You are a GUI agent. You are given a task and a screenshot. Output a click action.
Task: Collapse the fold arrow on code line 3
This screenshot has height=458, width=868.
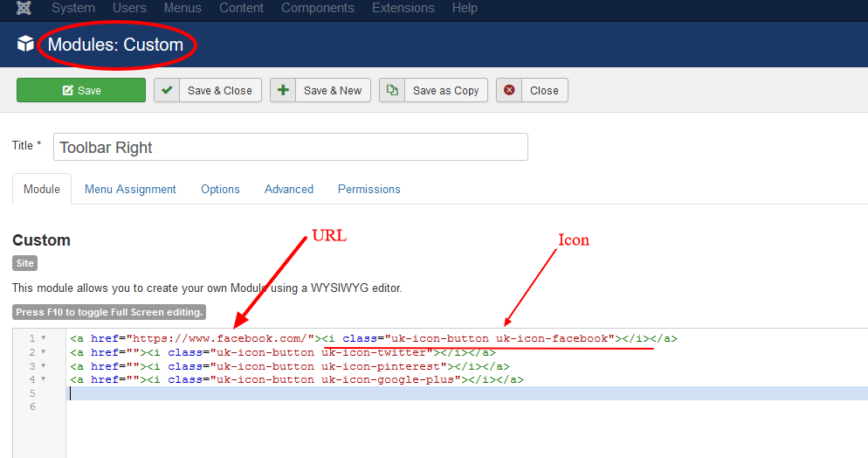(x=43, y=365)
